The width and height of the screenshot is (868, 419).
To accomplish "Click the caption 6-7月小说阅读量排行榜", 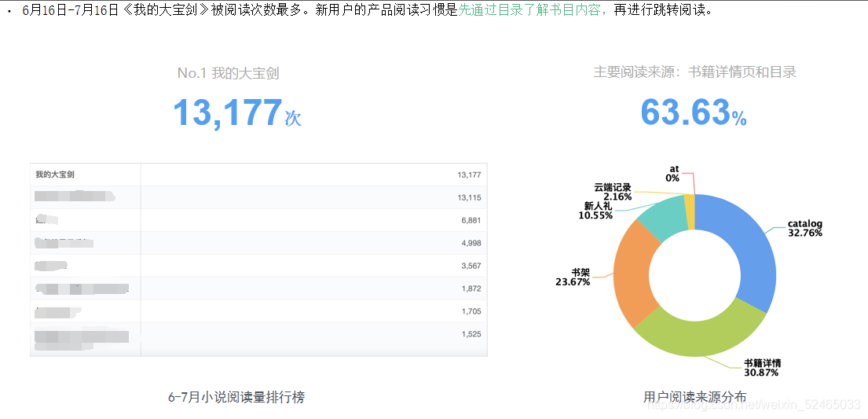I will coord(236,398).
